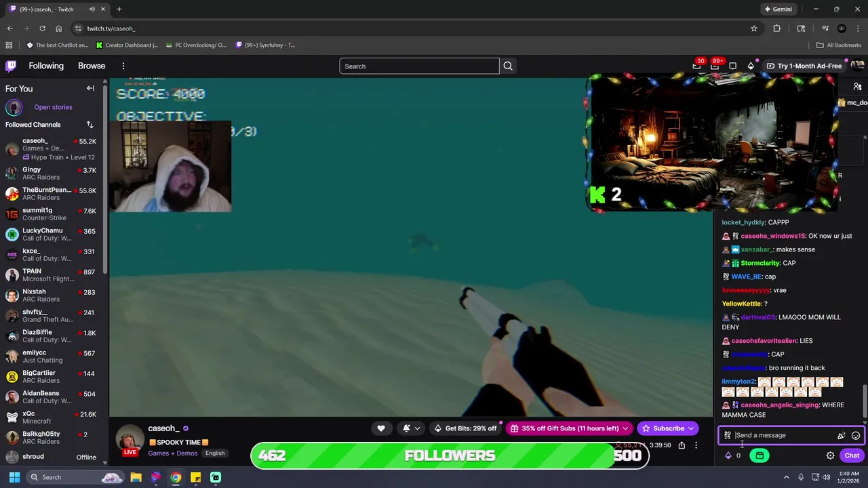Click the bits balance diamond below chat
Image resolution: width=868 pixels, height=488 pixels.
tap(728, 455)
